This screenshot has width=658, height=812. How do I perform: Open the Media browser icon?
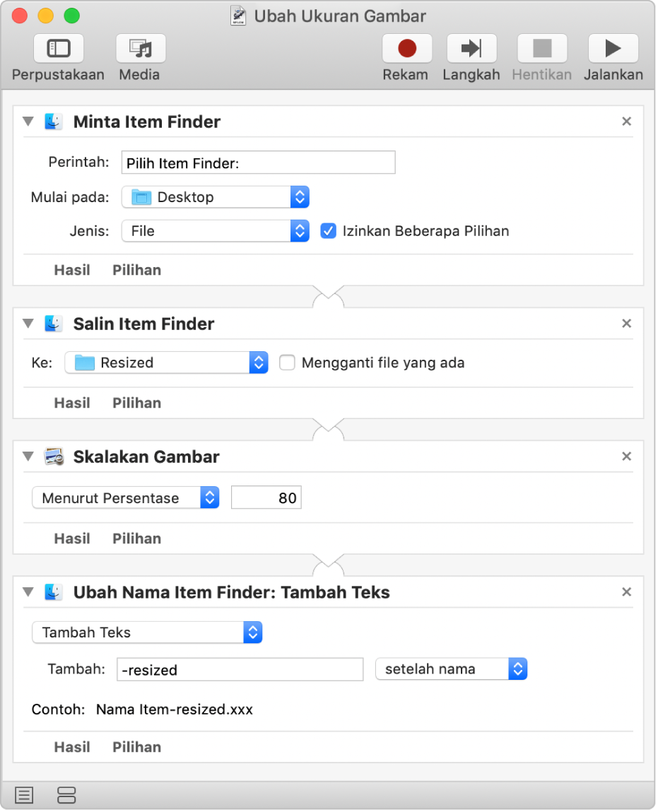point(141,49)
